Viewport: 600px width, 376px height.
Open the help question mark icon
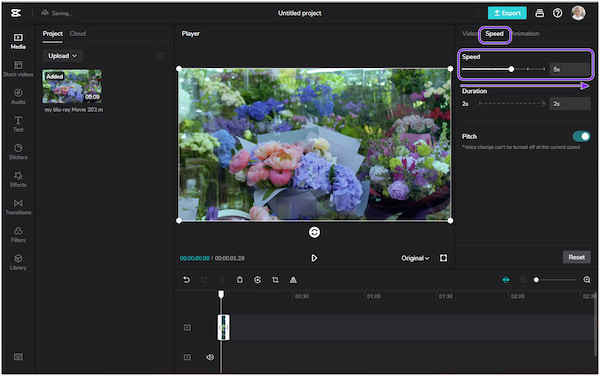point(558,13)
